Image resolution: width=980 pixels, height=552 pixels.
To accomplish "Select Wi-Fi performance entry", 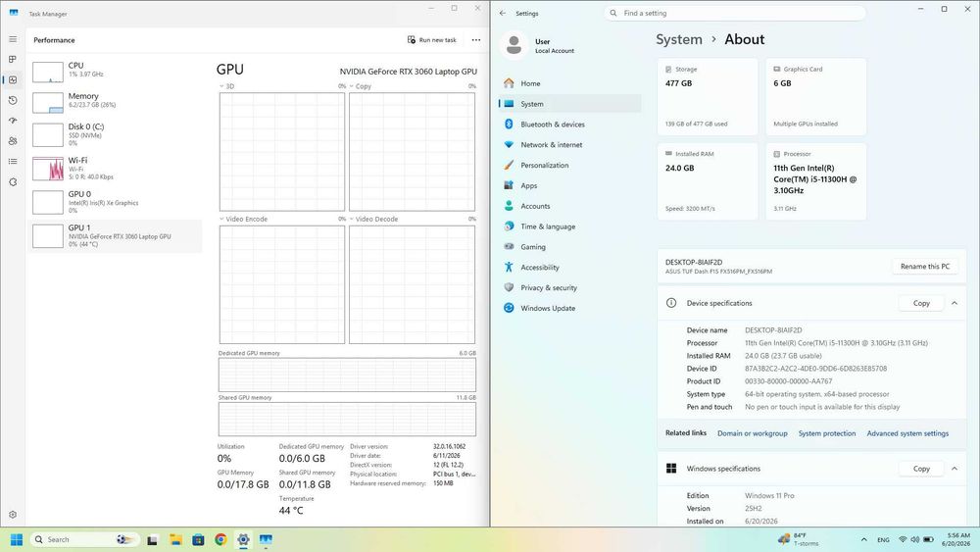I will click(x=115, y=169).
